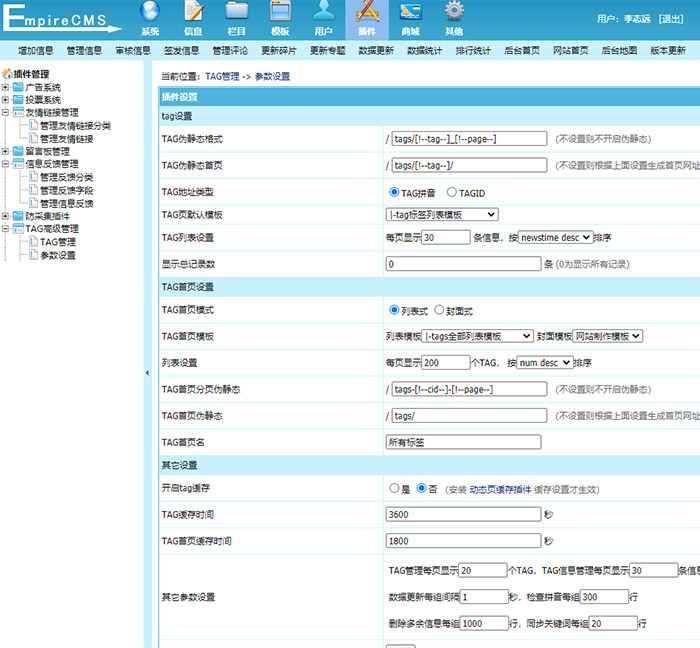Open 版本更新 menu item
This screenshot has width=700, height=648.
(x=668, y=50)
